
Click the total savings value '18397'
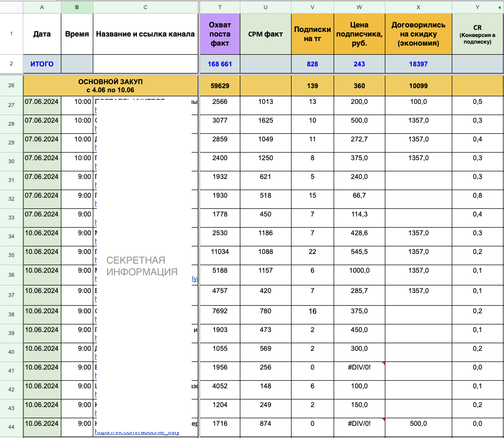418,64
